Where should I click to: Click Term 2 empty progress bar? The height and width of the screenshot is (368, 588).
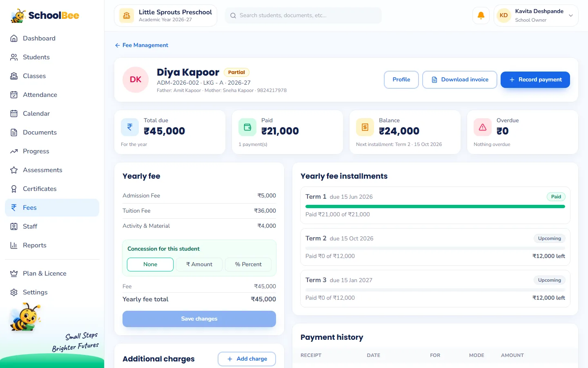[x=435, y=248]
